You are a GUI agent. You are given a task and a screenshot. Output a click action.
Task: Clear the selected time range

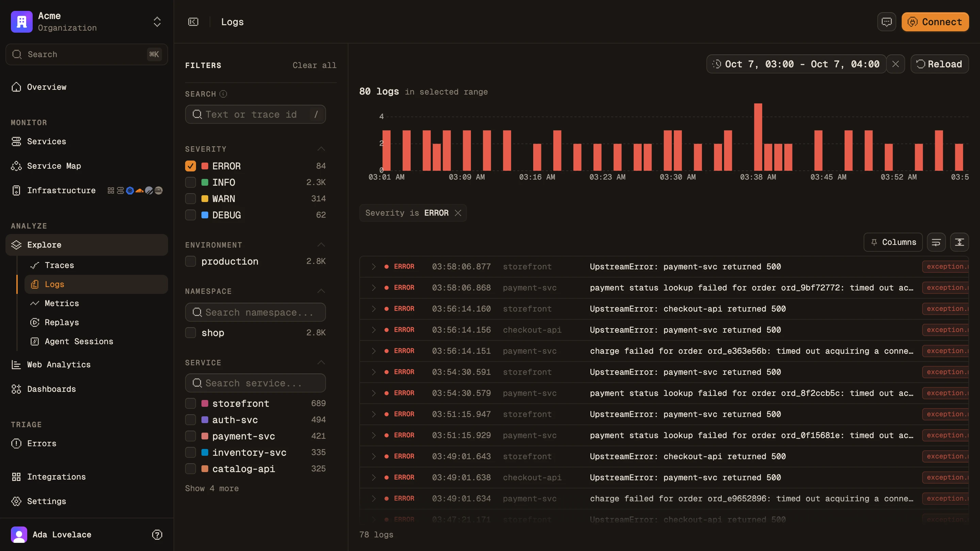tap(896, 64)
